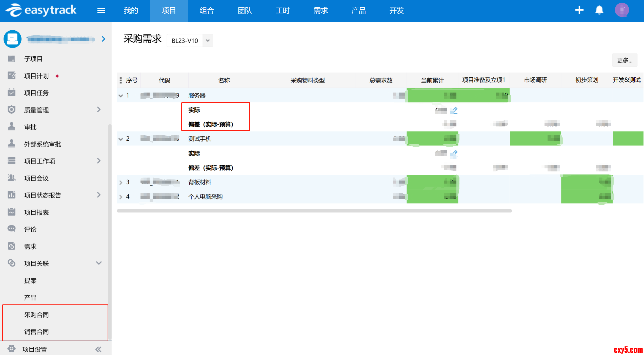Click the edit pencil in 测试手机 实际 row

454,153
